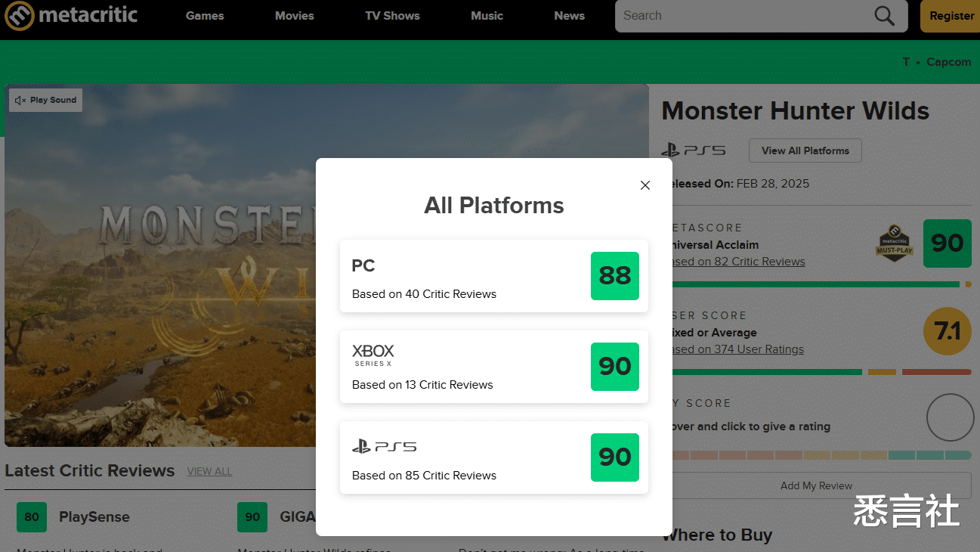
Task: Click the Must-Play badge icon
Action: tap(895, 243)
